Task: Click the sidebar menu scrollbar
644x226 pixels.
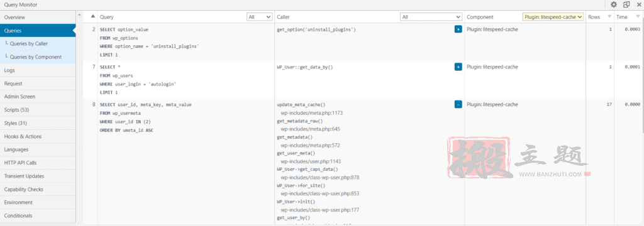Action: (79, 117)
